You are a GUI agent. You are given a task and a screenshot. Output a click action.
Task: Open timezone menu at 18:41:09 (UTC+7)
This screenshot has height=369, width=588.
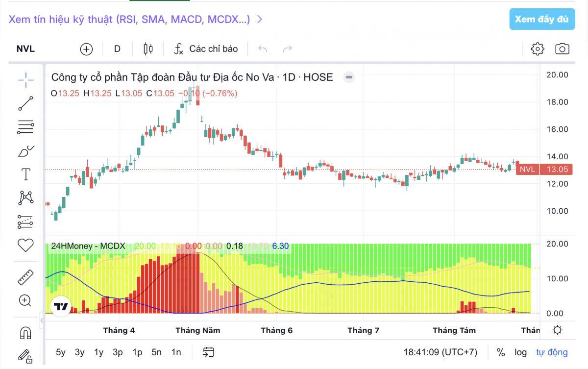(x=440, y=352)
